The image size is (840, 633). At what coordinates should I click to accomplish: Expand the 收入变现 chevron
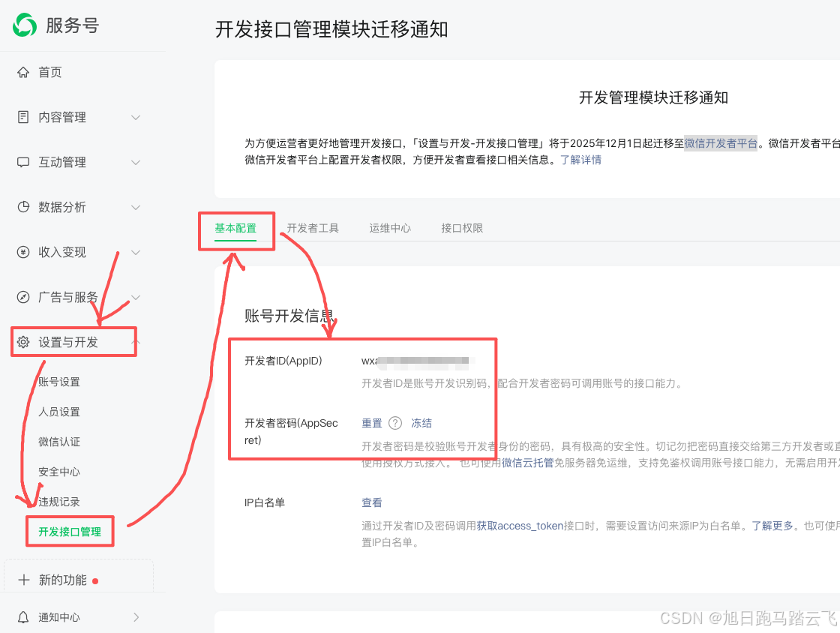click(x=136, y=252)
